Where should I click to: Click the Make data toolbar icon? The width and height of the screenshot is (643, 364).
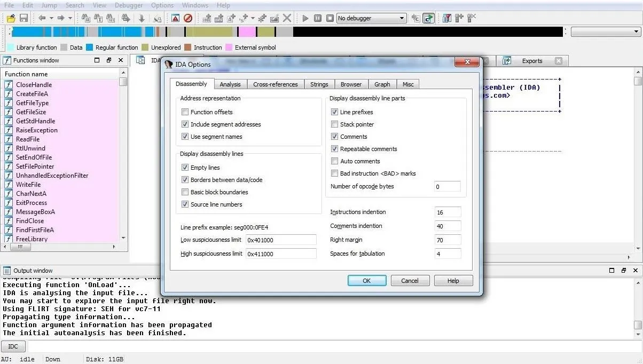click(219, 18)
